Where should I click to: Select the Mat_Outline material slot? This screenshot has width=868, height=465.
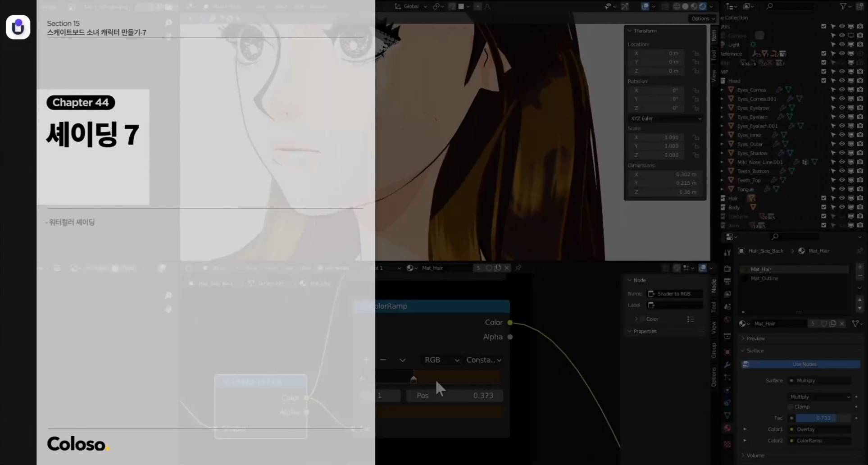point(795,278)
